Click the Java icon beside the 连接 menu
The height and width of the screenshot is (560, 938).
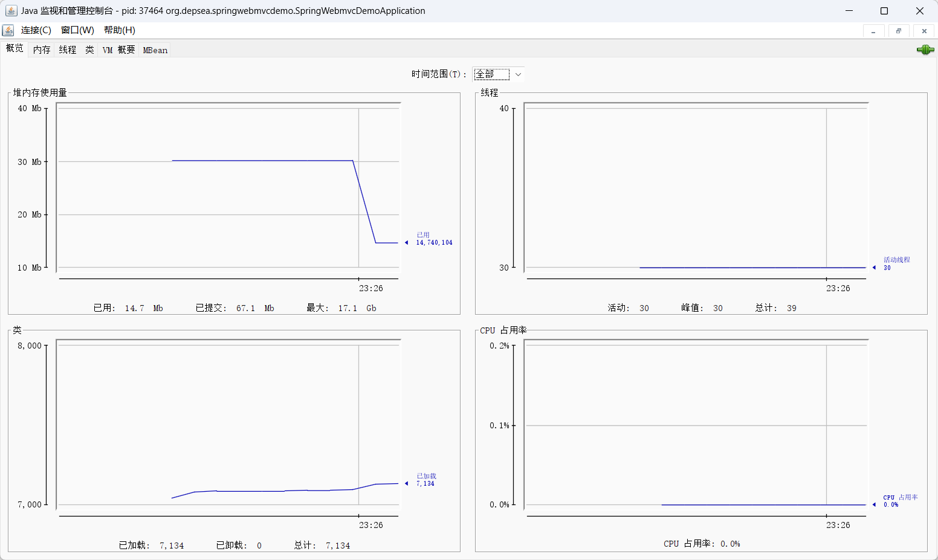8,30
